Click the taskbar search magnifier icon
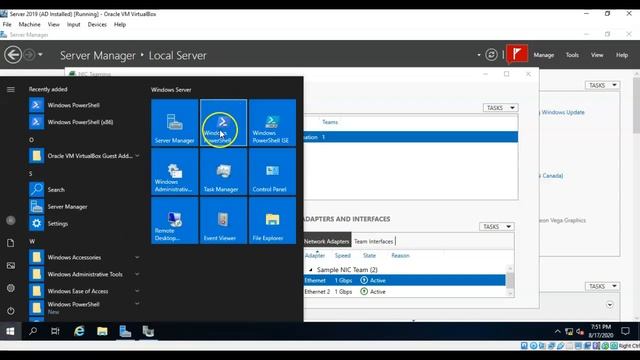 (x=33, y=331)
